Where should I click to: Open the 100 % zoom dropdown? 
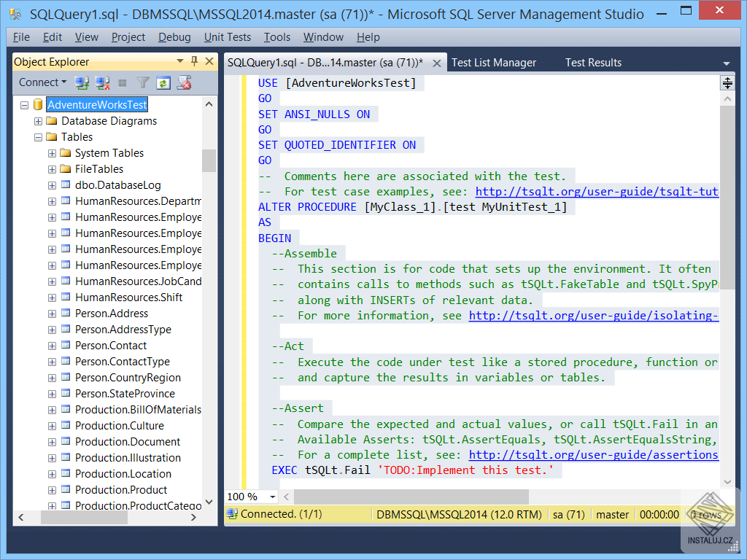[x=273, y=497]
